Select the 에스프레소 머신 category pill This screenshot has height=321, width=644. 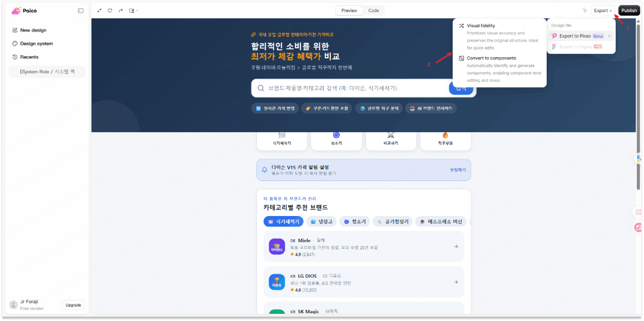[440, 222]
